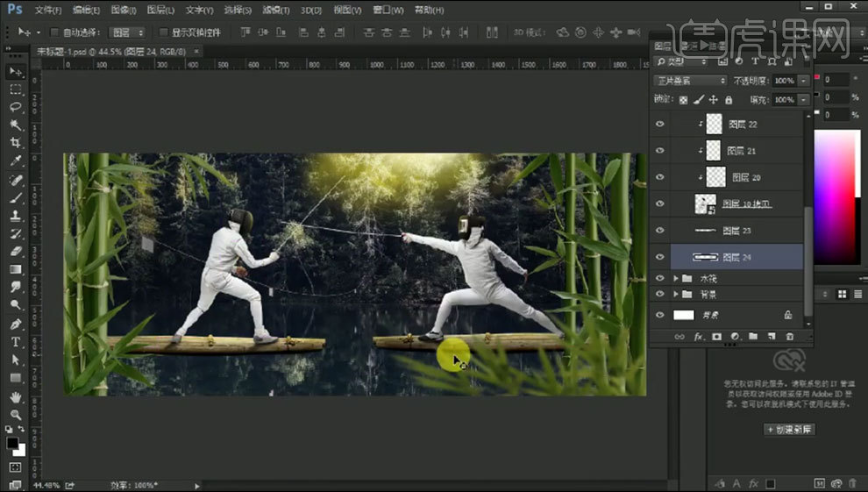Click the delete layer trash icon
This screenshot has width=868, height=492.
tap(789, 336)
